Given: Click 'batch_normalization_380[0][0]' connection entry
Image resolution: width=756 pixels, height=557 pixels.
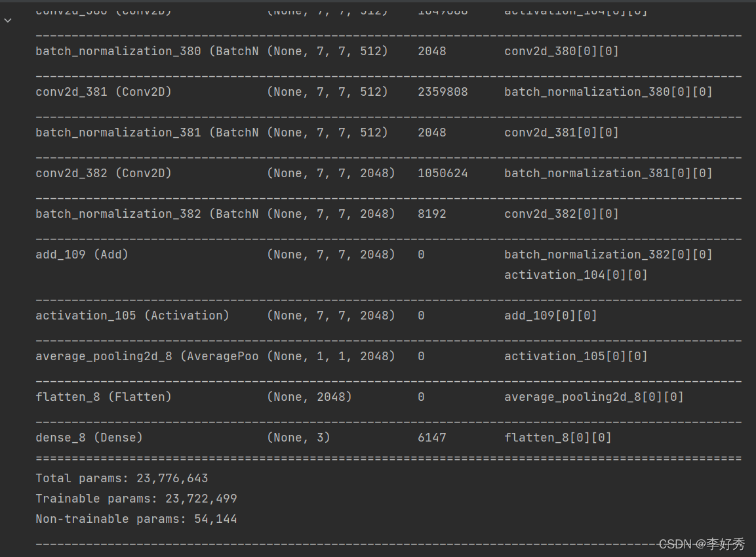Looking at the screenshot, I should [608, 92].
